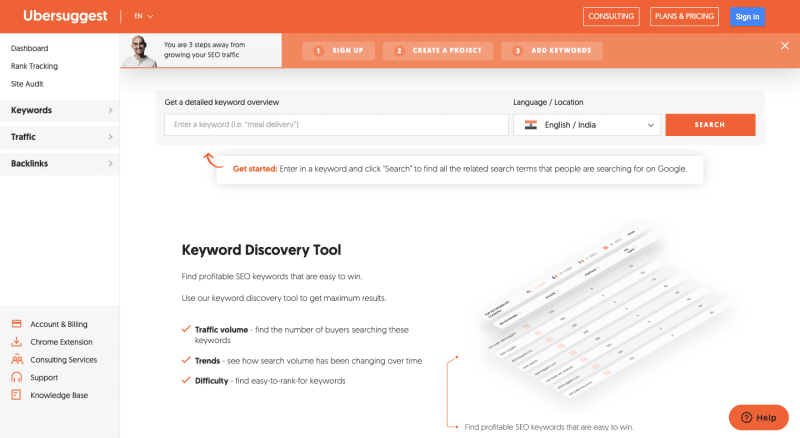Click the 'Get started:' hint text
This screenshot has height=438, width=800.
tap(255, 169)
